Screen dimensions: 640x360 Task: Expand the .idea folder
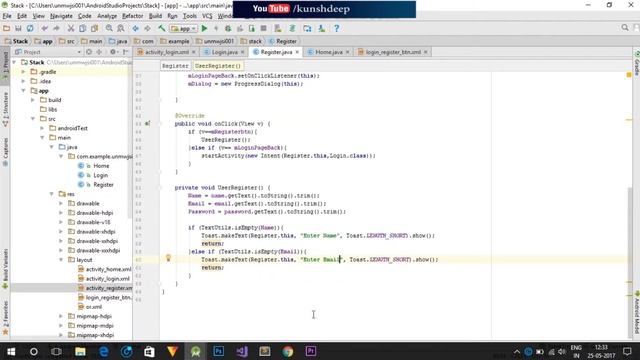click(23, 81)
